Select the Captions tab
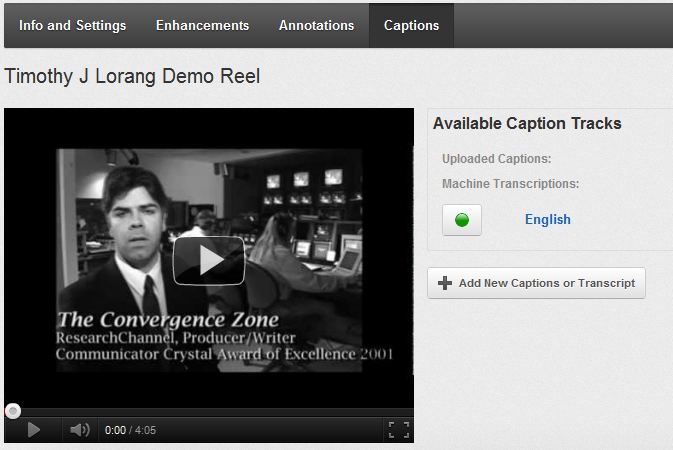Viewport: 673px width, 450px height. point(411,25)
